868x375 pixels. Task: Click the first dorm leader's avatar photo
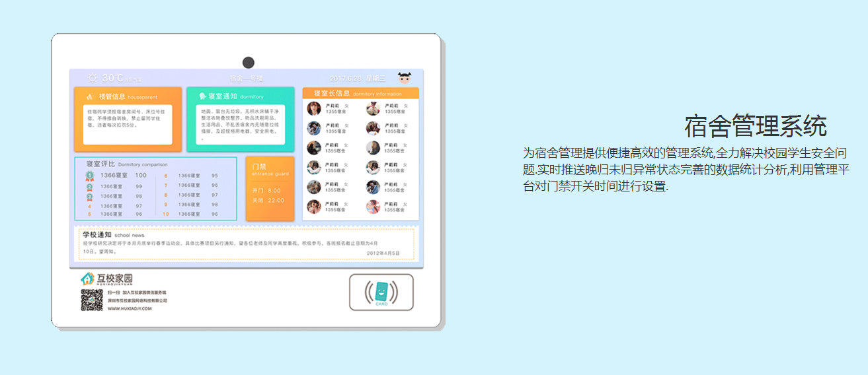click(x=314, y=108)
